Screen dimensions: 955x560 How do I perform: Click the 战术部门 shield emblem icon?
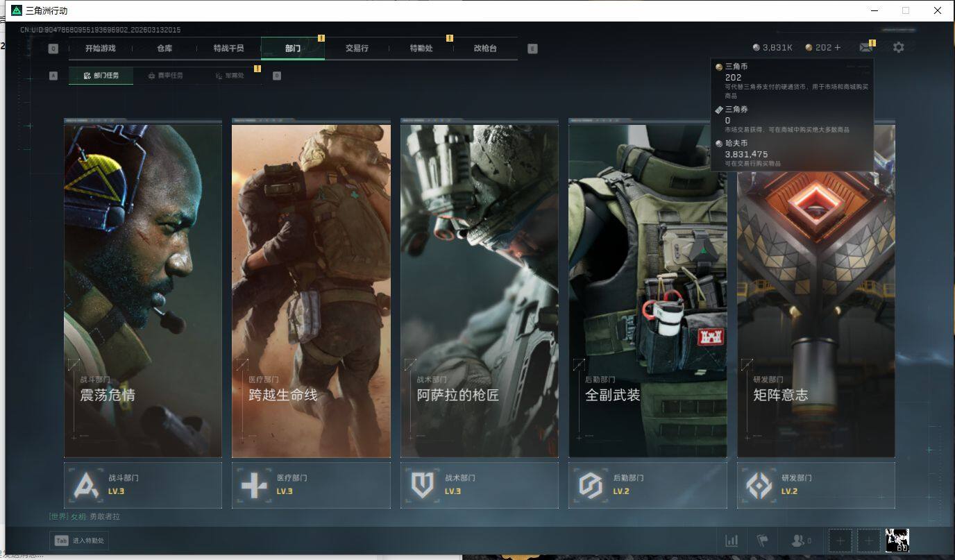pos(422,485)
